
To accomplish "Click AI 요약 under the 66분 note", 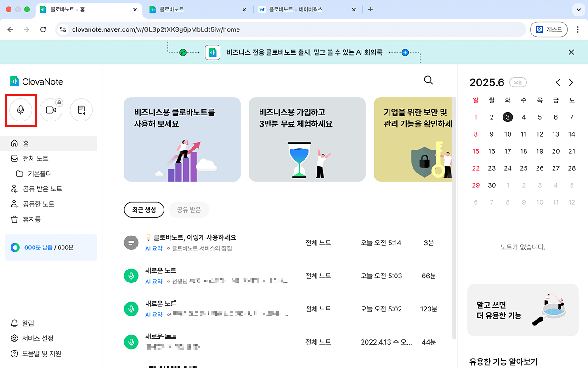I will click(x=154, y=282).
